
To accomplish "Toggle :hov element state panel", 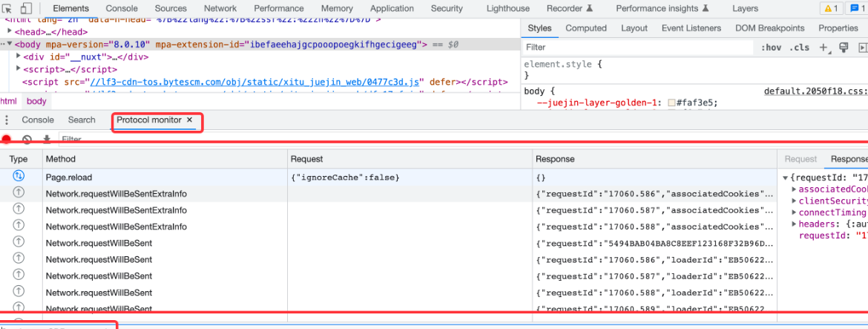I will 771,48.
